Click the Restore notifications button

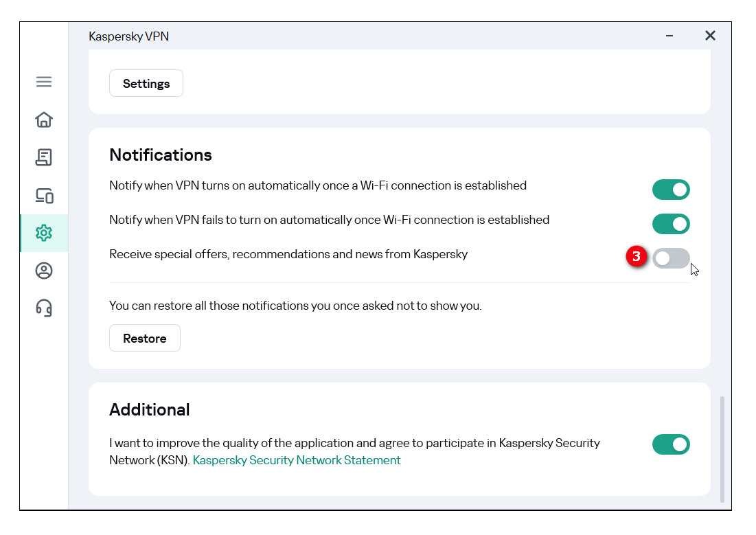[145, 339]
